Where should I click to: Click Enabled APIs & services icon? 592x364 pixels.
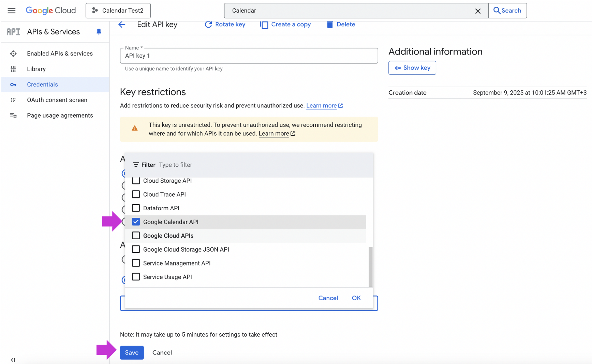(13, 54)
